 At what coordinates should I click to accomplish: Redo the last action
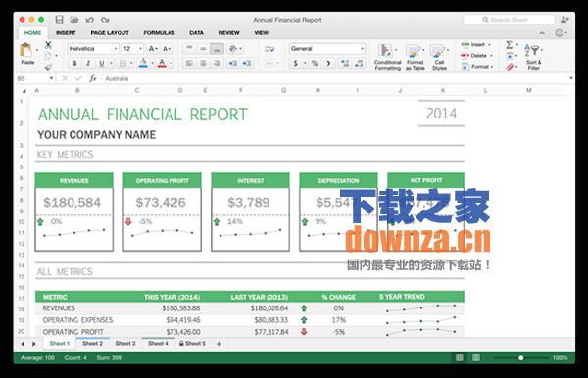[105, 20]
